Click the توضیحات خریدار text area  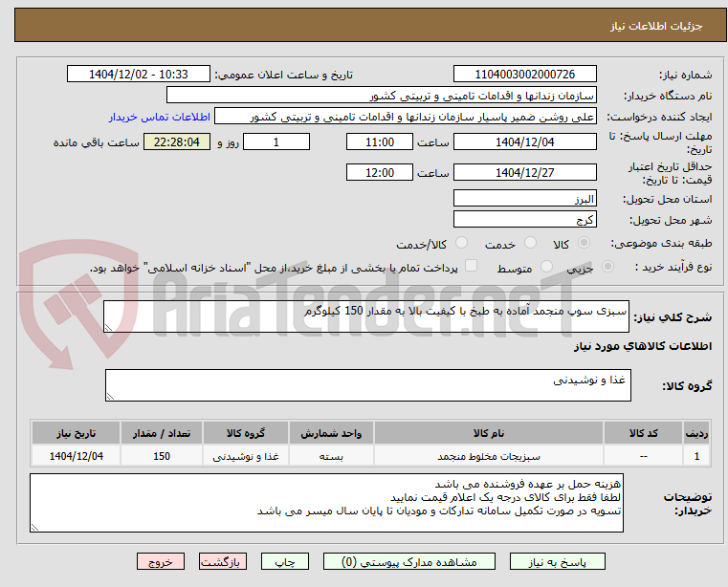(326, 503)
